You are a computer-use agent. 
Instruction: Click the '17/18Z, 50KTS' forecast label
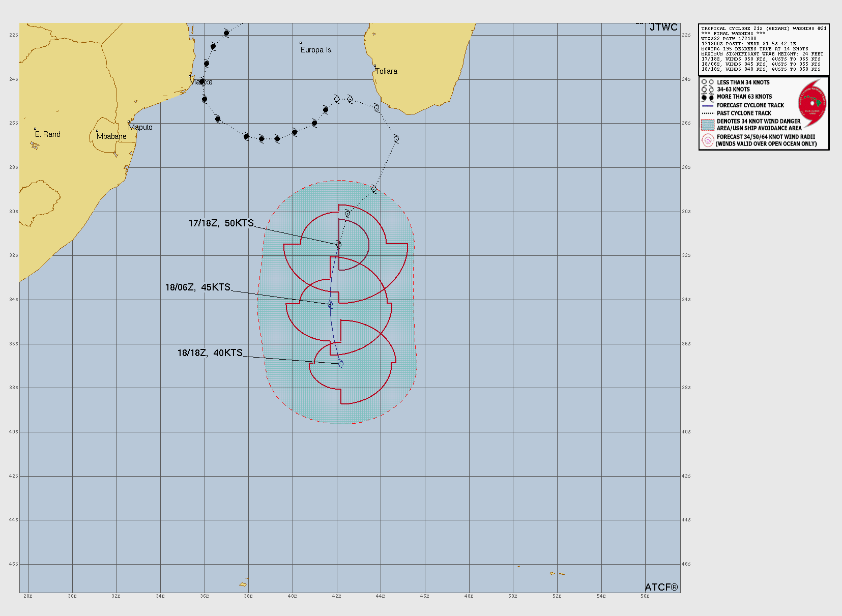(x=221, y=223)
